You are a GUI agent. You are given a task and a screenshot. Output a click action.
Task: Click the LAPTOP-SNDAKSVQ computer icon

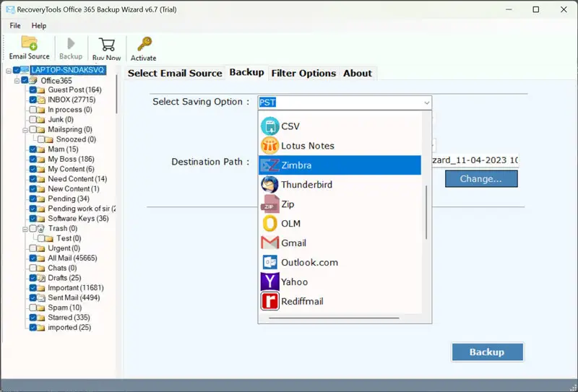[25, 70]
